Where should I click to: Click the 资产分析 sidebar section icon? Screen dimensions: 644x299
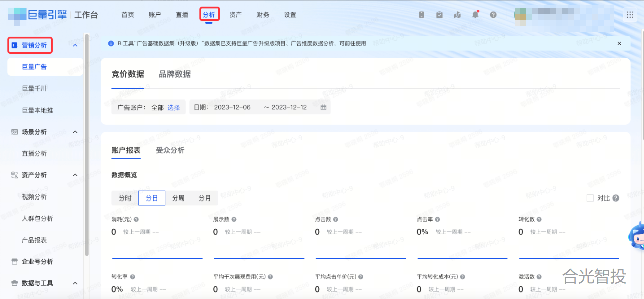coord(15,175)
